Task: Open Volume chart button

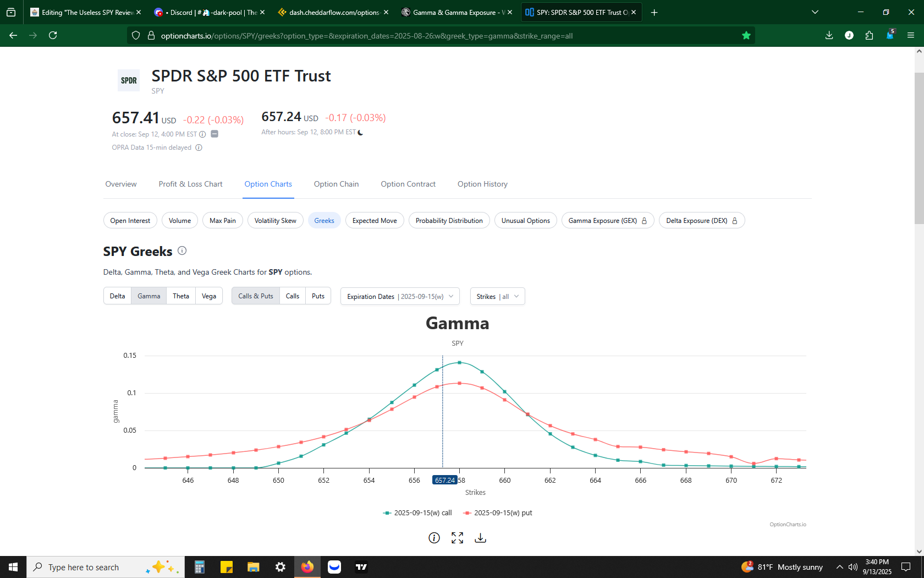Action: coord(180,221)
